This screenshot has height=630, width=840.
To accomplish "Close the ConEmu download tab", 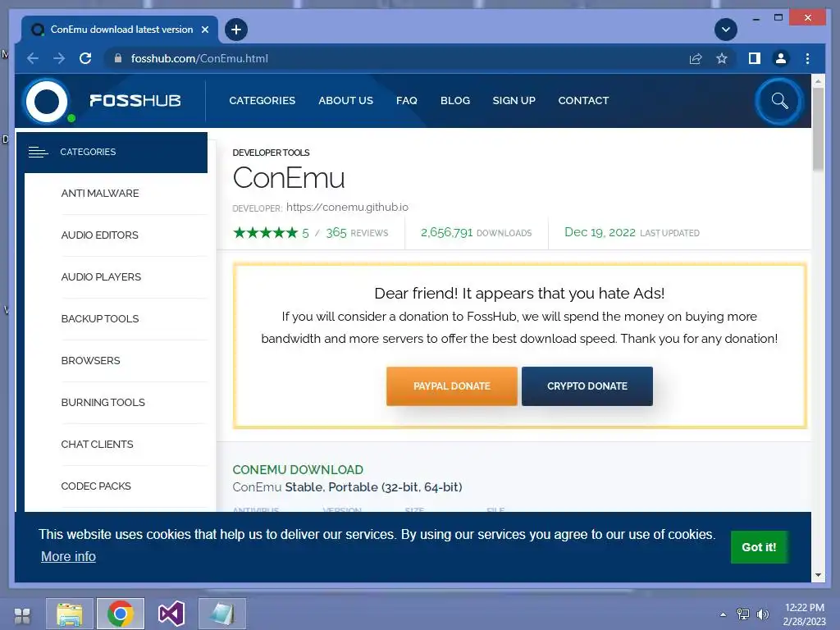I will [x=204, y=30].
